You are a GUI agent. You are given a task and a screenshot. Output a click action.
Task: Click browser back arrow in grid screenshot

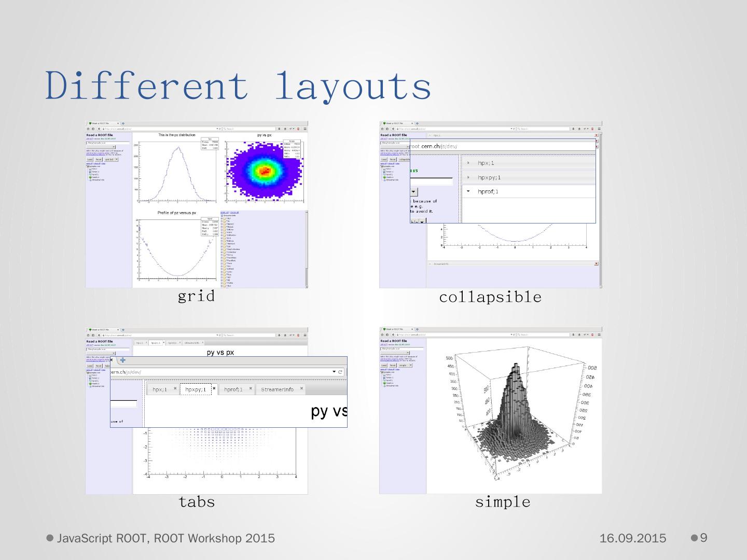point(99,129)
